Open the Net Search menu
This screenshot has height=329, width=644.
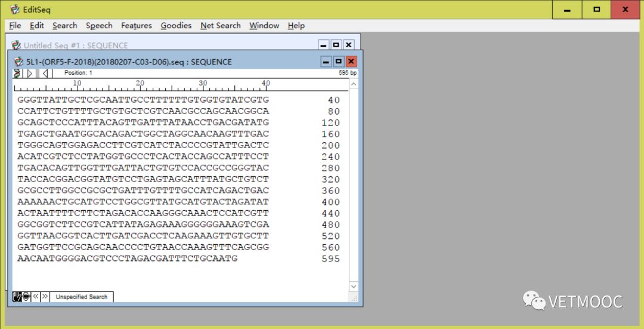point(220,26)
